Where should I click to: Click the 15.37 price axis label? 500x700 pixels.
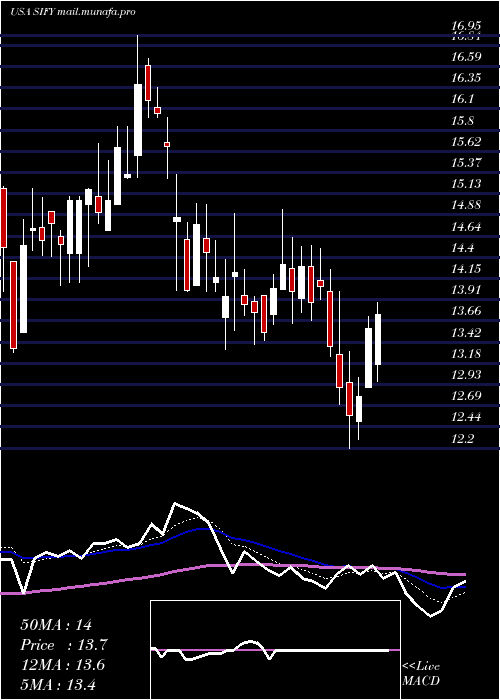point(466,163)
